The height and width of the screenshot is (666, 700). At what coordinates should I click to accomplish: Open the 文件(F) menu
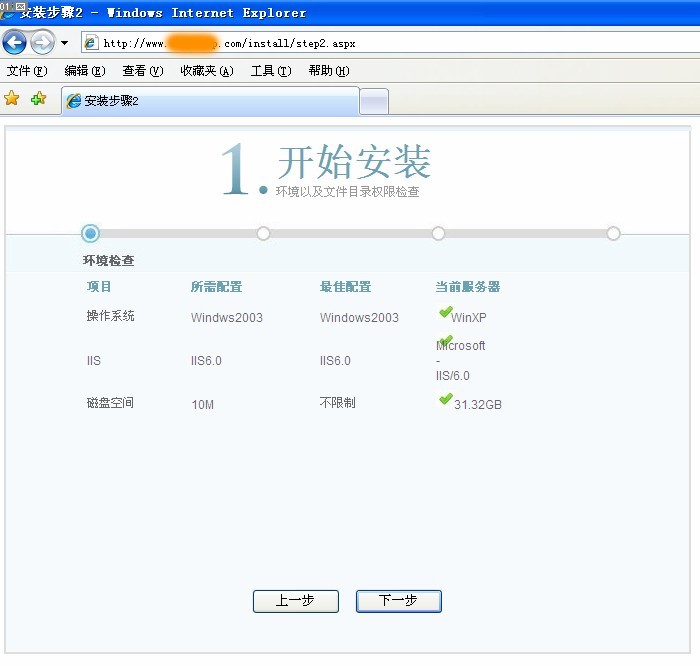pos(26,71)
